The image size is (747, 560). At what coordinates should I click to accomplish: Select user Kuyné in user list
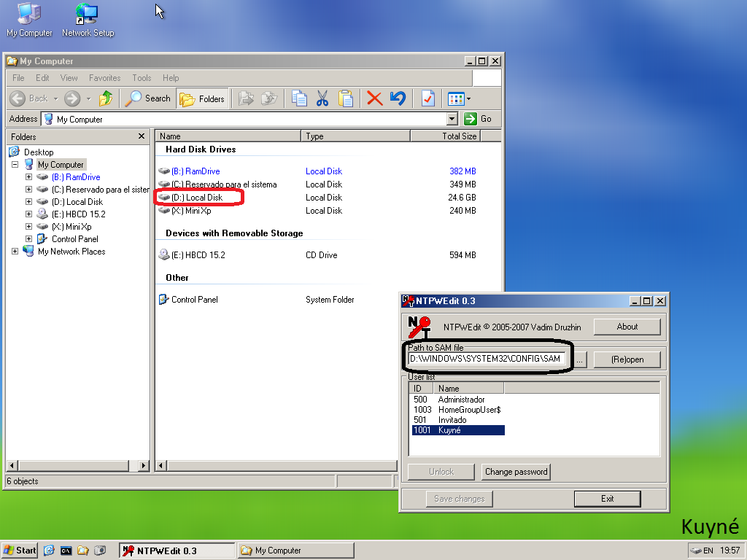pos(458,430)
